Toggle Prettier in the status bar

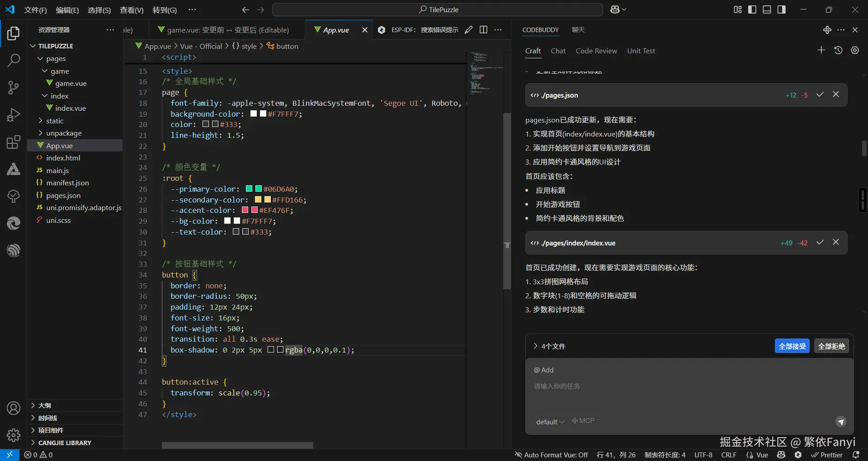827,455
